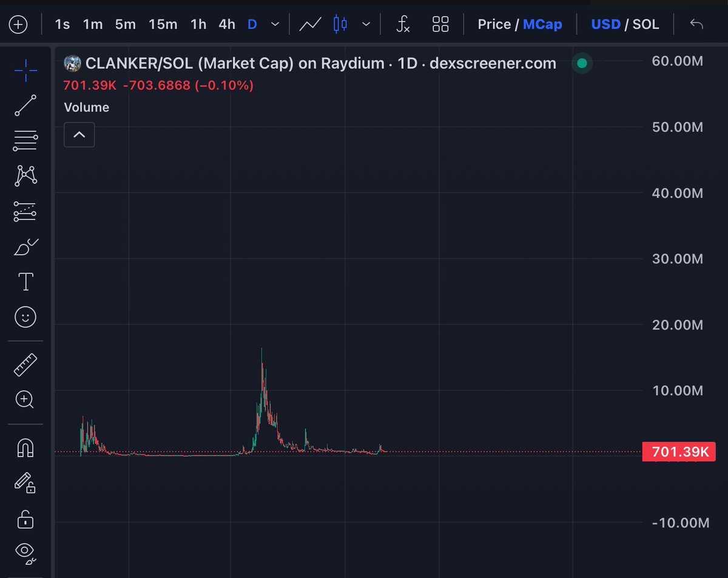The width and height of the screenshot is (728, 578).
Task: Click the 701.39K -703.6868 (−0.10%) readout
Action: (158, 86)
